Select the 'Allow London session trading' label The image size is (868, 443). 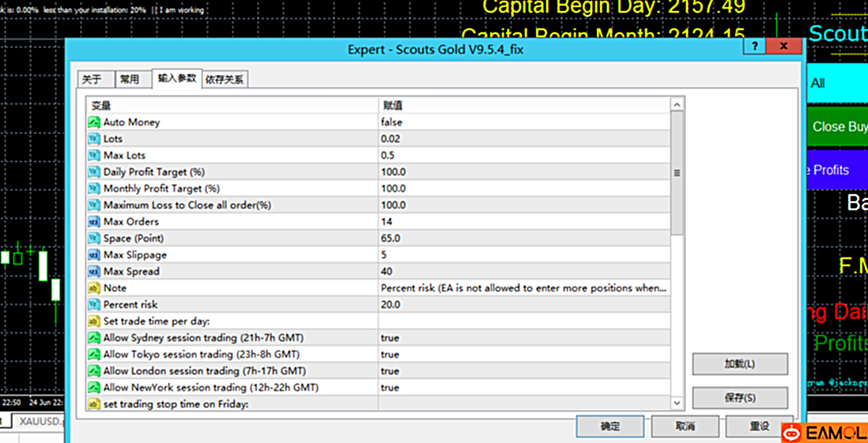click(204, 371)
